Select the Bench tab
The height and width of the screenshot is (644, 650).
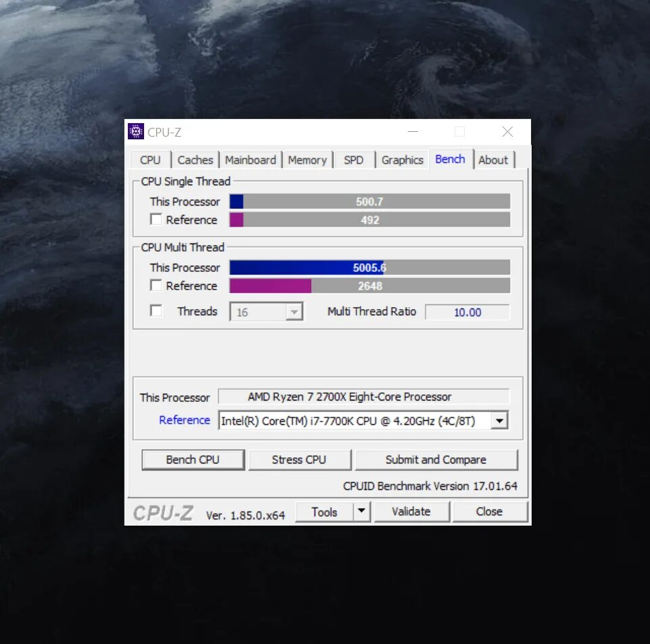tap(450, 159)
